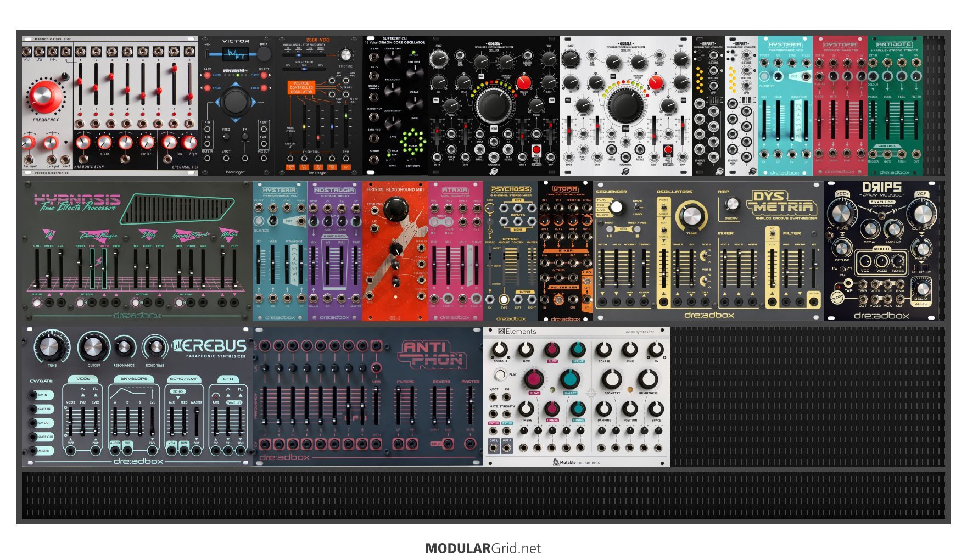Click the Elements GEOMETRY knob

point(612,379)
